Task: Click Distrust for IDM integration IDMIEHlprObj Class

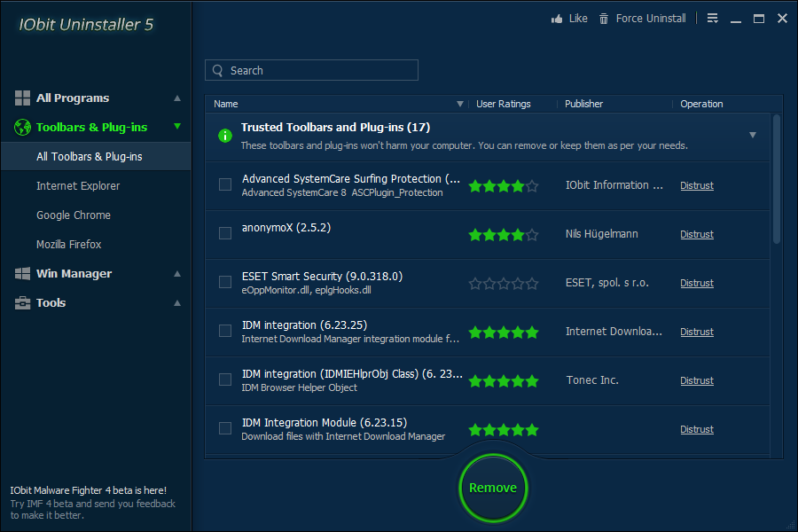Action: (x=697, y=380)
